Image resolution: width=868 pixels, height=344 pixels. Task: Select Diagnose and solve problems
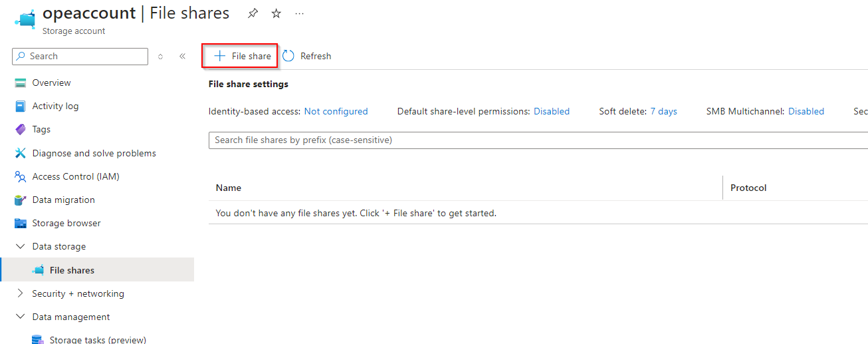pyautogui.click(x=94, y=153)
